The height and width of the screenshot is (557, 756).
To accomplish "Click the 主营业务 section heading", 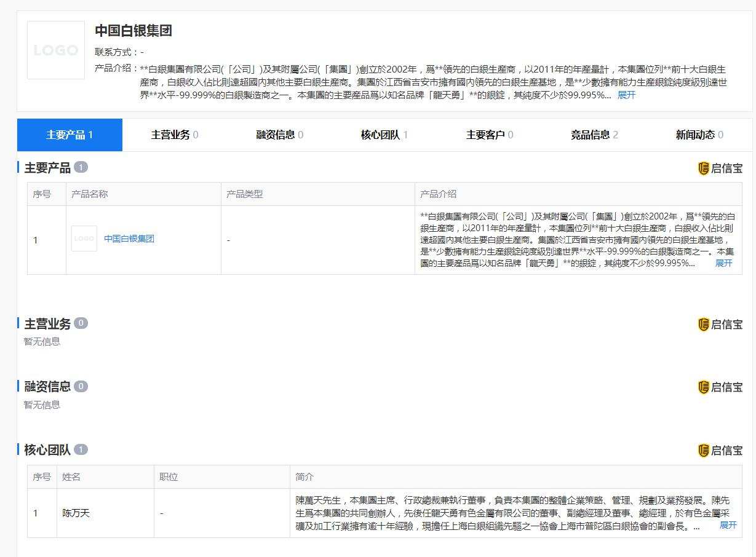I will pyautogui.click(x=47, y=323).
